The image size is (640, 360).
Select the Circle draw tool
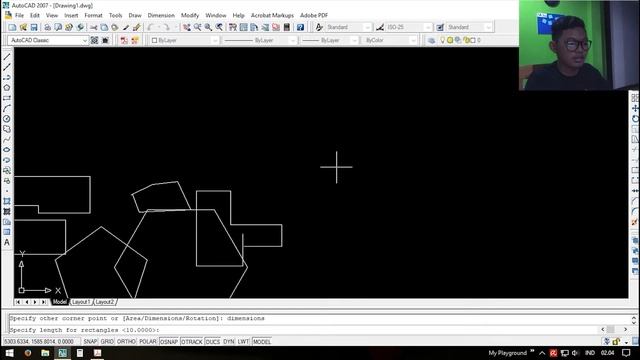pyautogui.click(x=7, y=119)
